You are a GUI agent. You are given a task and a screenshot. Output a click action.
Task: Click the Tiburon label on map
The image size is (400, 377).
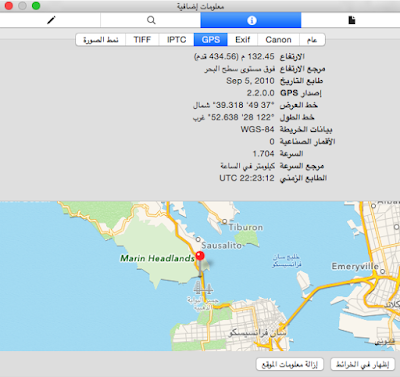point(246,227)
